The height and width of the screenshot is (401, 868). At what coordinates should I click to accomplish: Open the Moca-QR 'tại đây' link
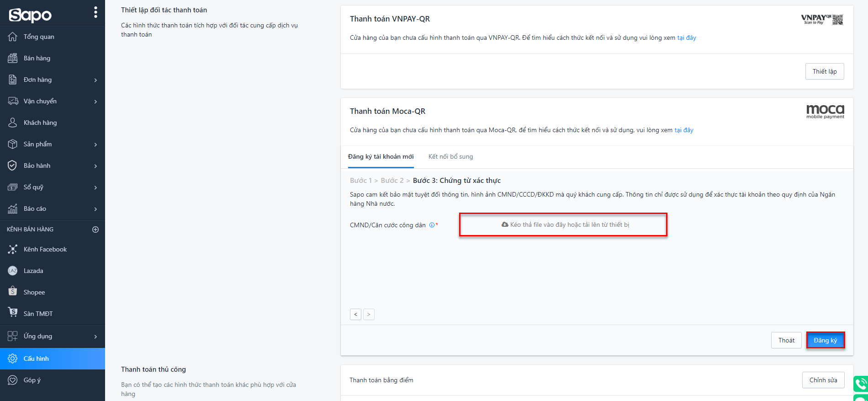(684, 130)
